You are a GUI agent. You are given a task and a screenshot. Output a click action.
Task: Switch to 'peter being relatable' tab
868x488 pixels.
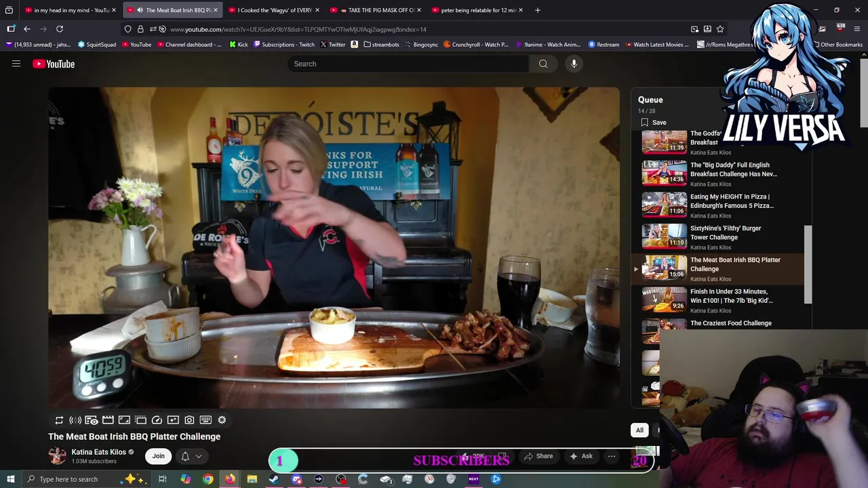tap(477, 10)
